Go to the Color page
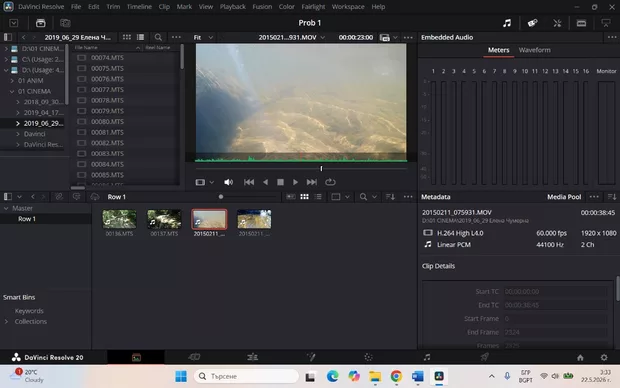The image size is (620, 388). [x=369, y=358]
